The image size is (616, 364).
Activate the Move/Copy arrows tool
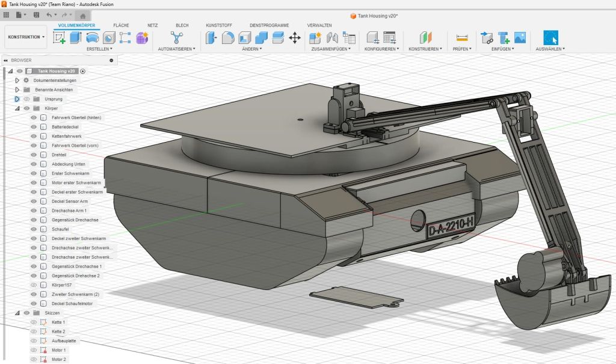click(295, 38)
